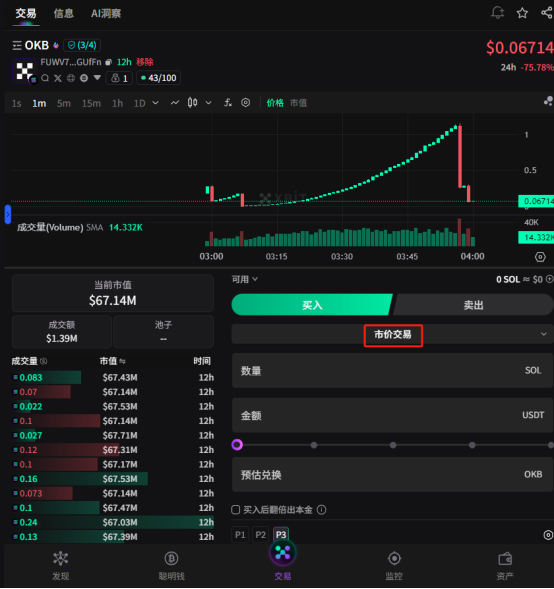
Task: Click the 预估兑换 OKB field
Action: [x=392, y=475]
